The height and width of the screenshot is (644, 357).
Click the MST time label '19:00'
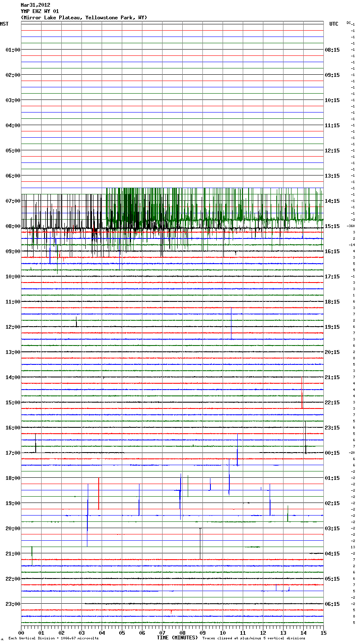click(13, 503)
